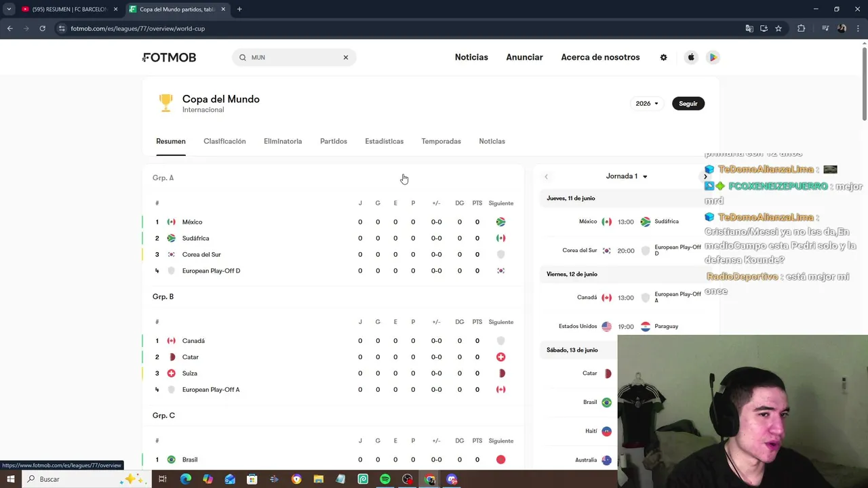The width and height of the screenshot is (868, 488).
Task: Click the FotMob search input field
Action: point(294,58)
